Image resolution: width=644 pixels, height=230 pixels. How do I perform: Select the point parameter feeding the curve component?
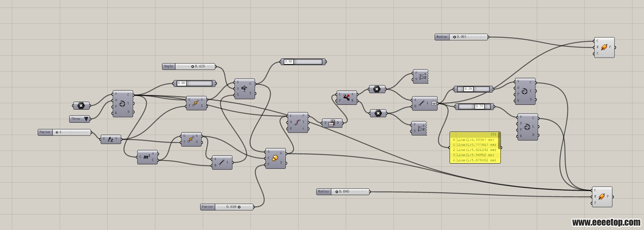(x=81, y=106)
